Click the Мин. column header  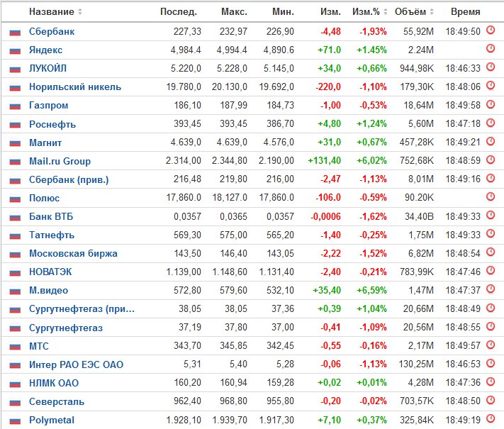click(x=283, y=12)
